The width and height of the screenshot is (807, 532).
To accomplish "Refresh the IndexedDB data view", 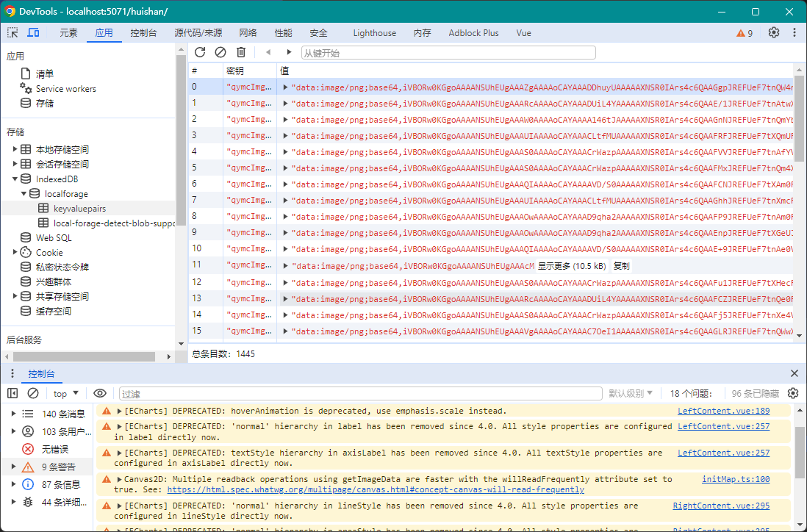I will 200,52.
